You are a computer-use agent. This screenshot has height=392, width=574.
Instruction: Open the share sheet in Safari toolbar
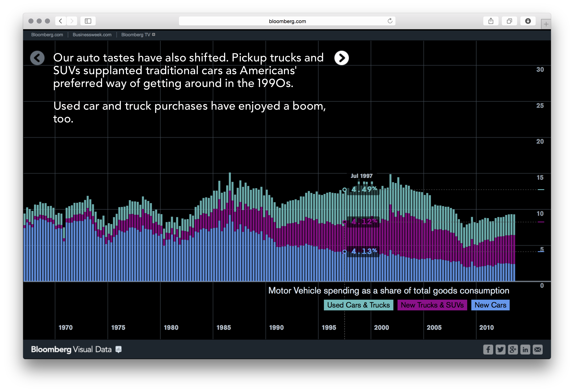click(490, 21)
